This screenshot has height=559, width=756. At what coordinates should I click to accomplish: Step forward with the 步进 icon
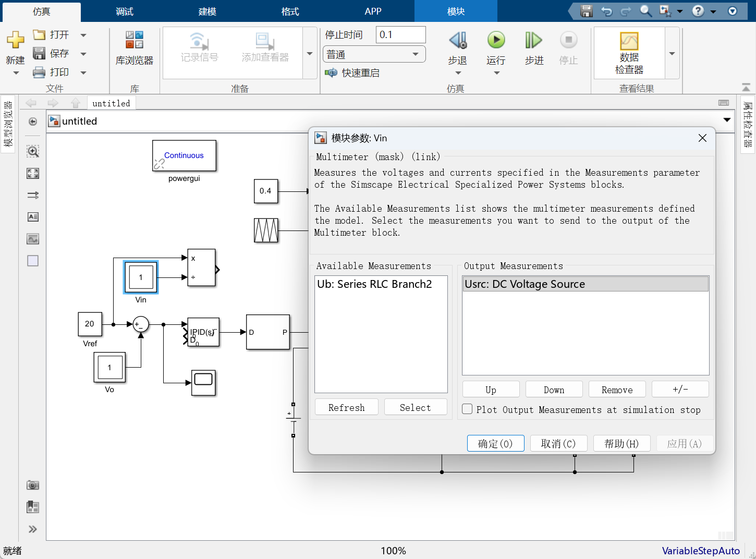(x=534, y=40)
